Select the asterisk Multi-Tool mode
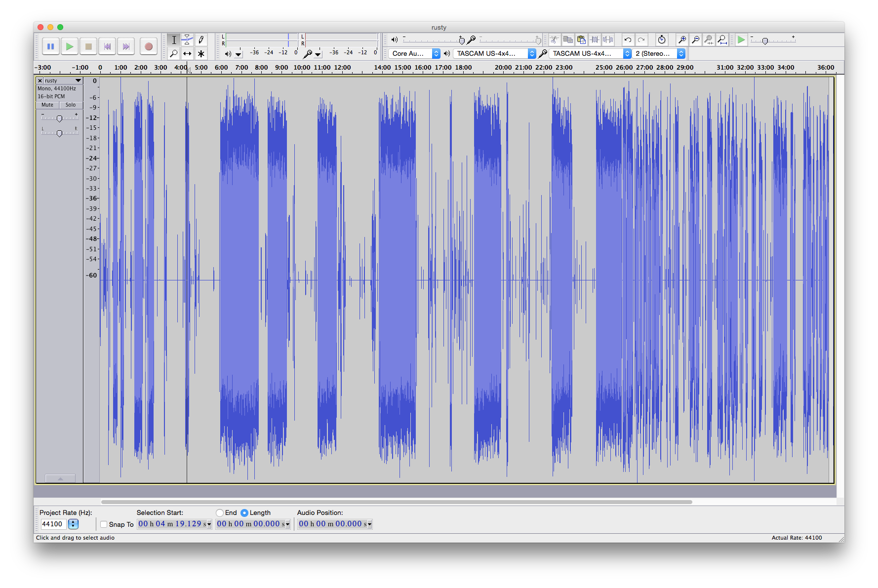Screen dimensions: 878x588 [x=201, y=53]
